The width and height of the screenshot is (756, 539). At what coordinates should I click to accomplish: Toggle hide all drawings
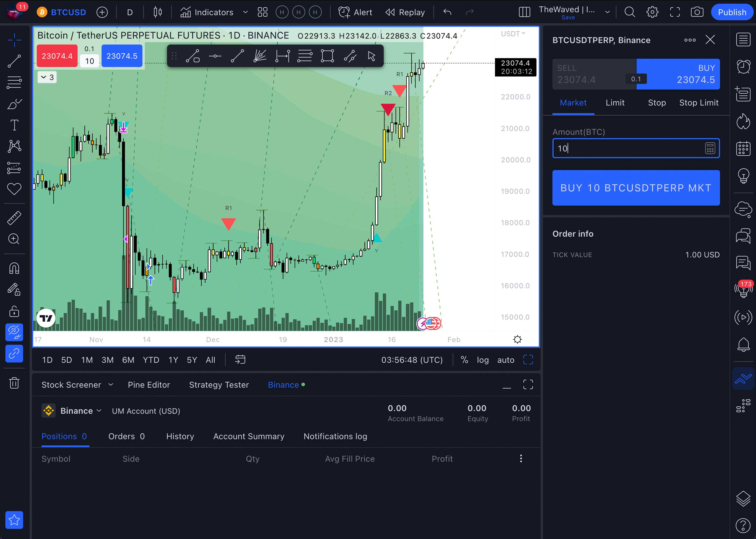[x=14, y=332]
